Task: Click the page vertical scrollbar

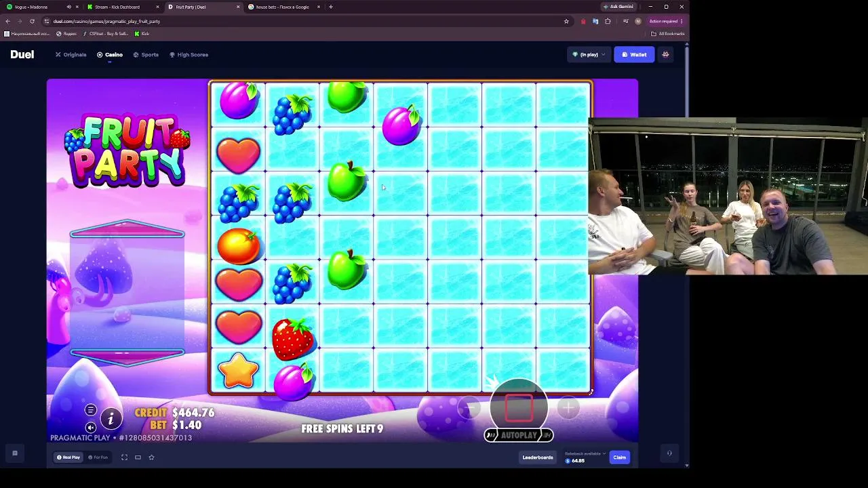Action: pos(687,254)
